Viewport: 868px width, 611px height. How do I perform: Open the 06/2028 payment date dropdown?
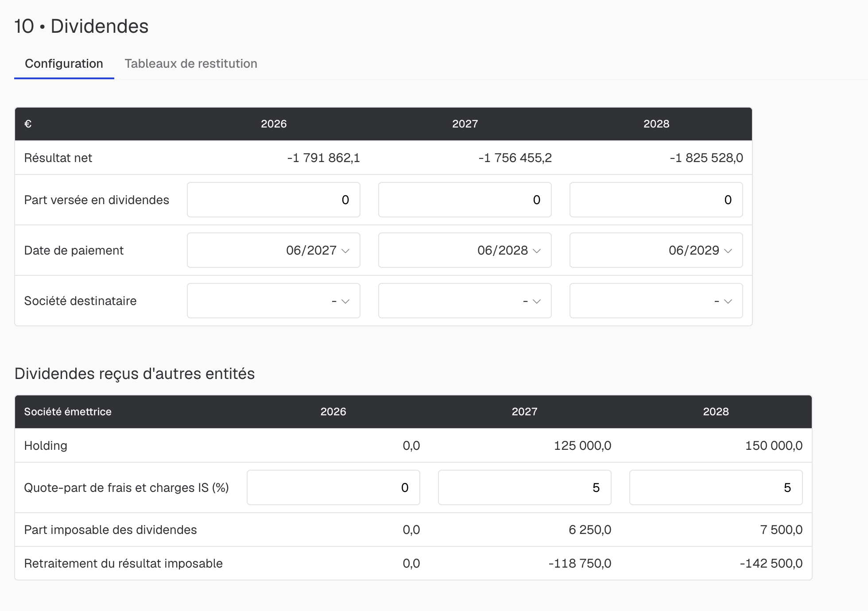point(465,250)
